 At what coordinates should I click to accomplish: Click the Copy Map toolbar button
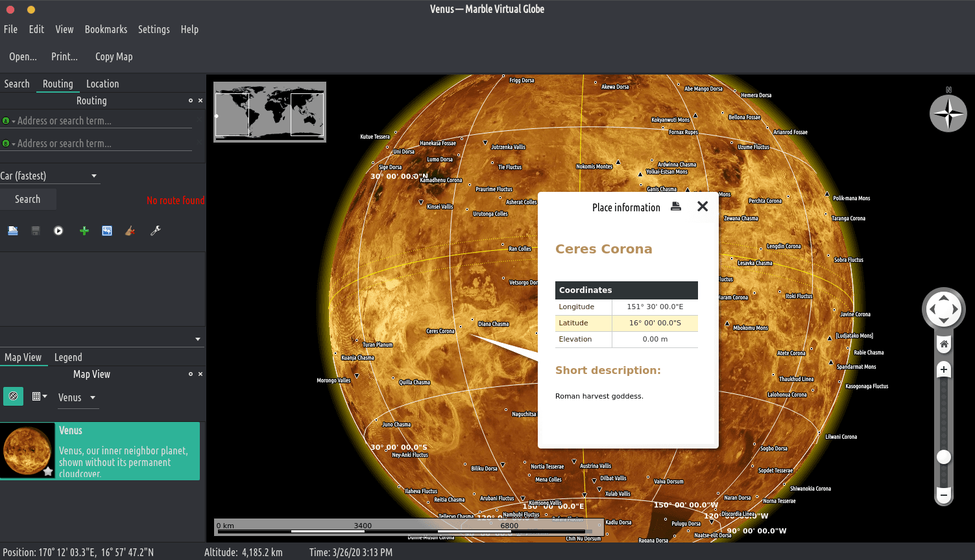click(114, 56)
